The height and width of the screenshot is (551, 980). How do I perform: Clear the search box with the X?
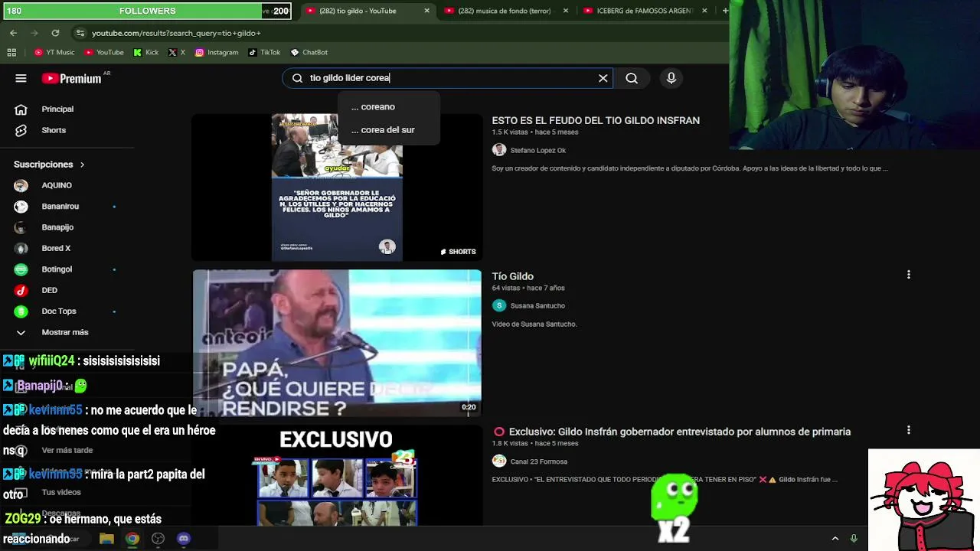click(x=603, y=78)
